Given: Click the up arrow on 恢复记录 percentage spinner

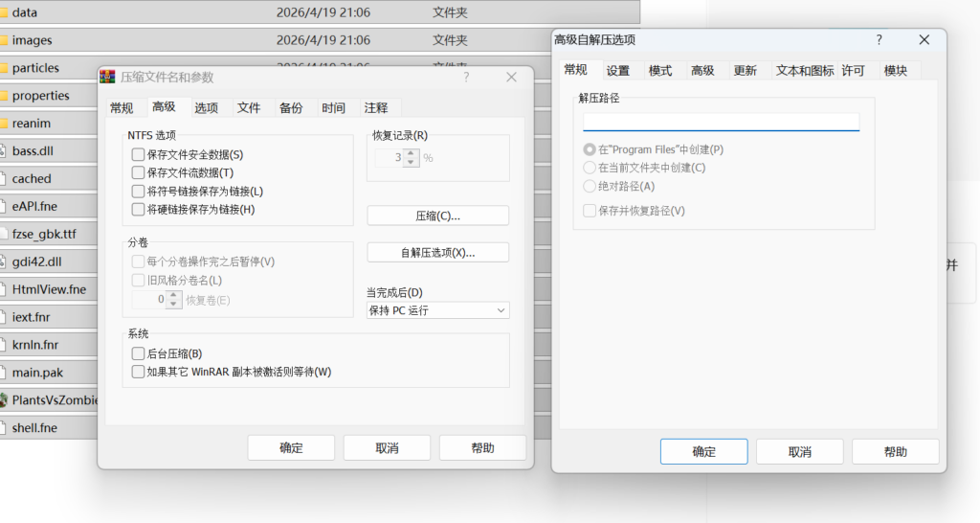Looking at the screenshot, I should tap(412, 153).
